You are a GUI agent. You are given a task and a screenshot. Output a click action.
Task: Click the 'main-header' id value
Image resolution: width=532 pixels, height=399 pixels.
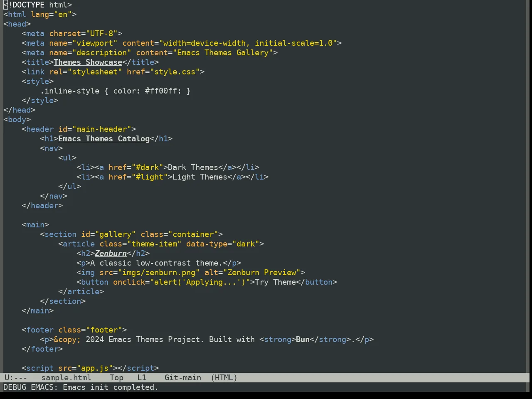(x=102, y=129)
